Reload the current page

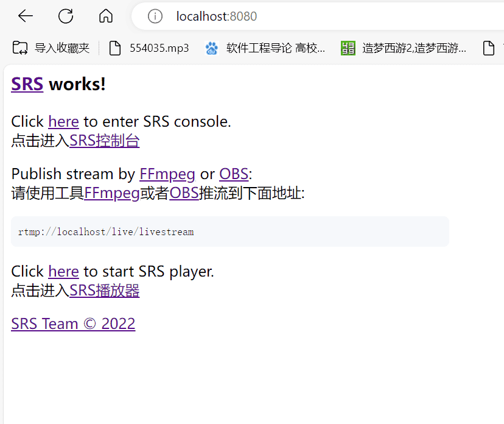65,16
